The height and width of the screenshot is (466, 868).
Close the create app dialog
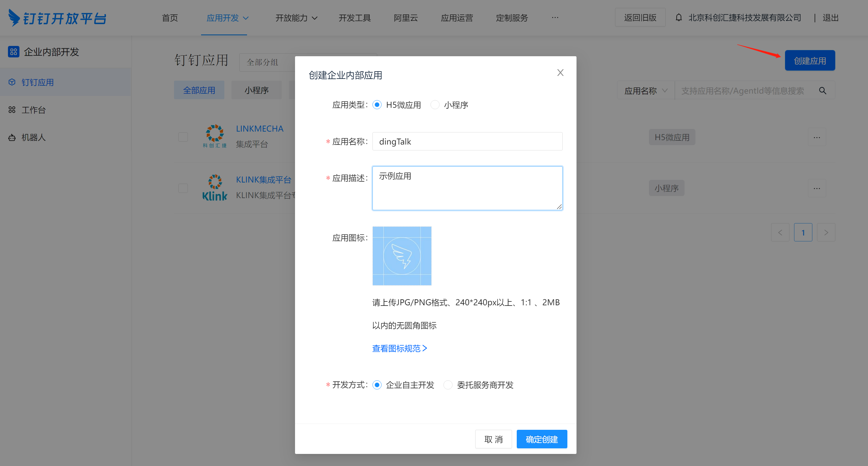(x=560, y=72)
